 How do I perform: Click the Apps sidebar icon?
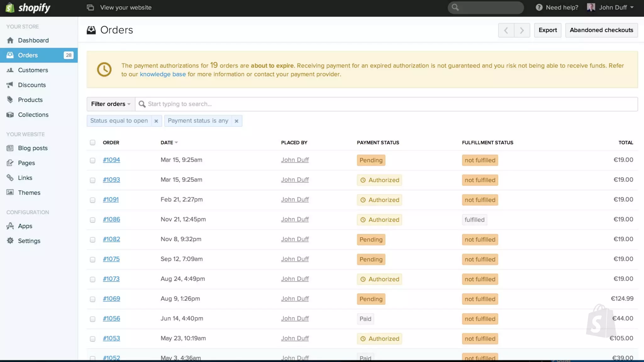point(10,226)
